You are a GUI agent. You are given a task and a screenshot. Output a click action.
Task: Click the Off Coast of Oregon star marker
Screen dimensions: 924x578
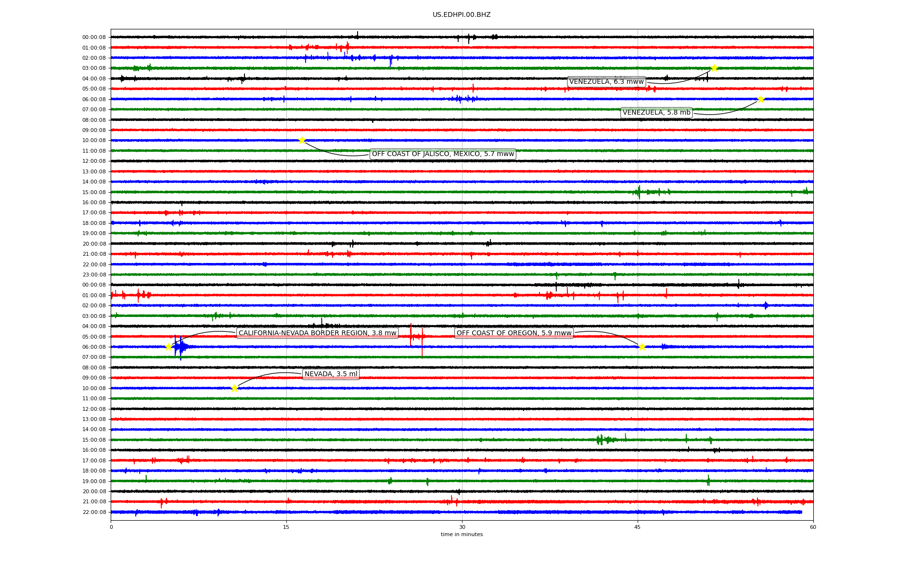[642, 347]
